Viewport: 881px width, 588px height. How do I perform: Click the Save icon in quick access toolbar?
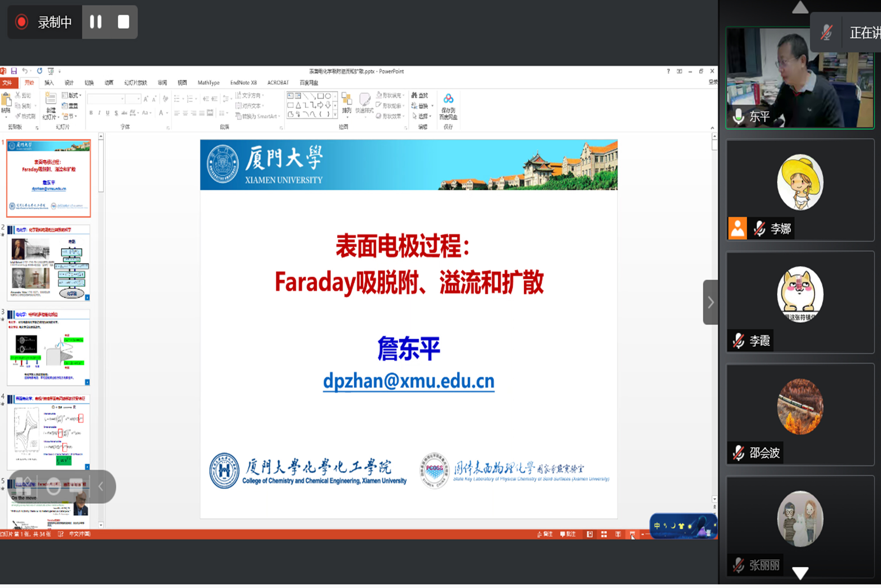14,71
